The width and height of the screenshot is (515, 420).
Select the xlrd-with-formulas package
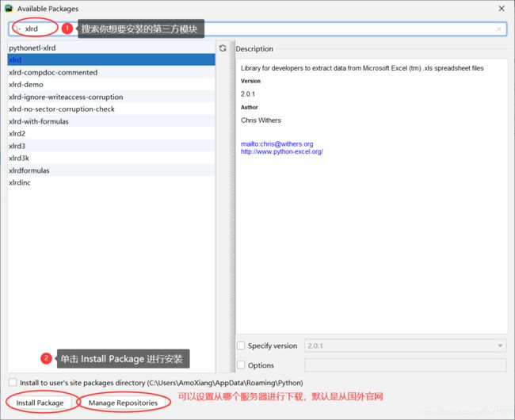pos(112,121)
